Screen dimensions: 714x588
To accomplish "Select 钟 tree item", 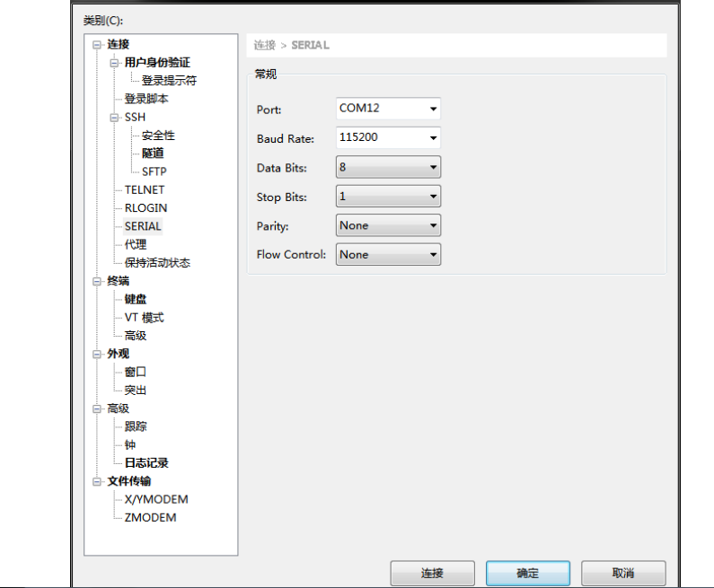I will click(x=130, y=445).
